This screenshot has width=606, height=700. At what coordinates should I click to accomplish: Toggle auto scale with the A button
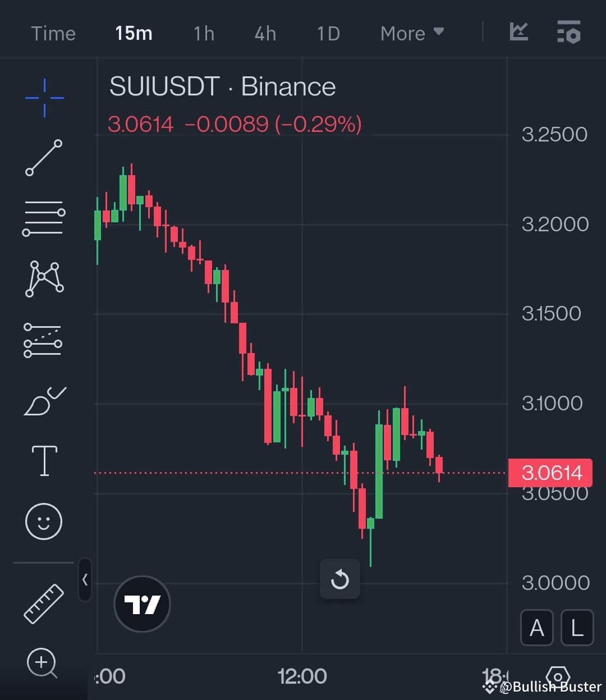[536, 628]
